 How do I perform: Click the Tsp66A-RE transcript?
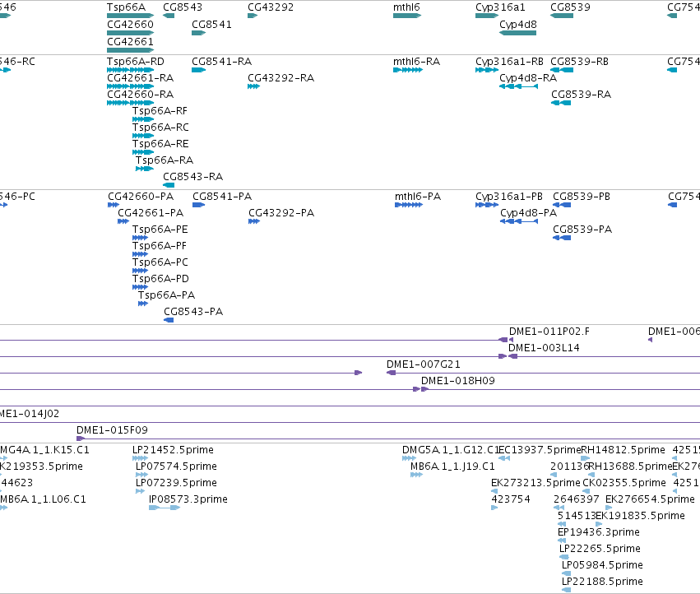click(x=143, y=152)
